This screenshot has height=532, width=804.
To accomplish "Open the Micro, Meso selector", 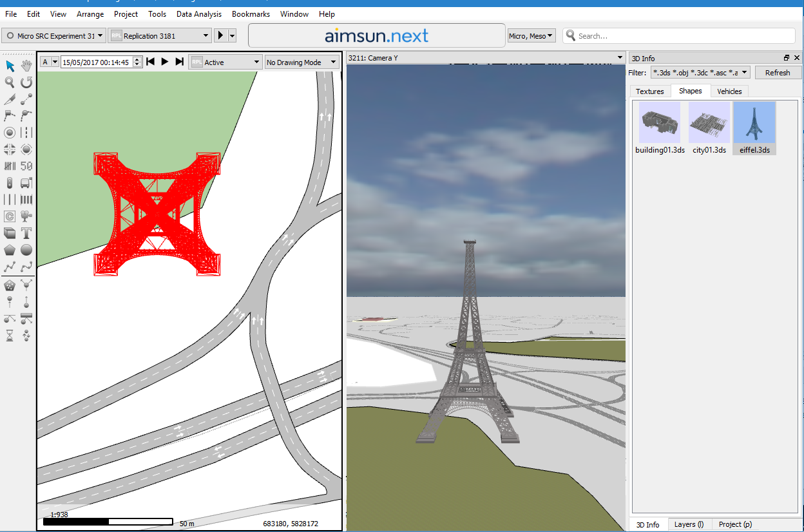I will (x=531, y=35).
